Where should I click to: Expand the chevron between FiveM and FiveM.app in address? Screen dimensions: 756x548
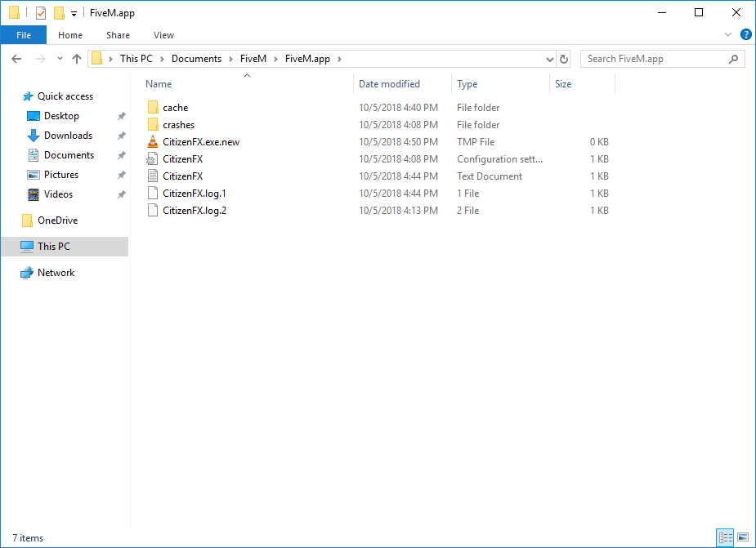pyautogui.click(x=275, y=59)
